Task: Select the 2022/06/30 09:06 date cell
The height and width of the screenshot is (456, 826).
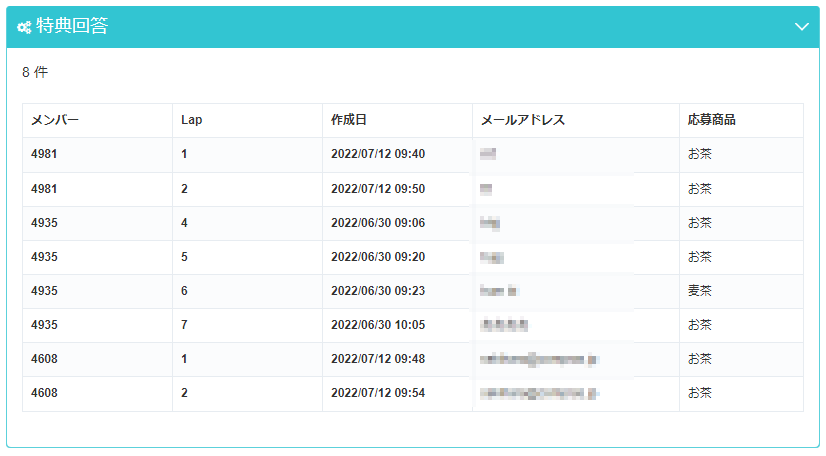Action: tap(378, 223)
